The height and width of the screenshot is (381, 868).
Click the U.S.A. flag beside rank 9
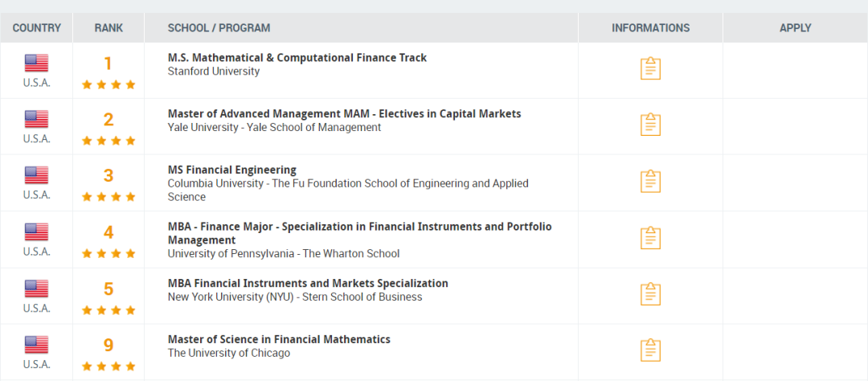click(x=36, y=345)
